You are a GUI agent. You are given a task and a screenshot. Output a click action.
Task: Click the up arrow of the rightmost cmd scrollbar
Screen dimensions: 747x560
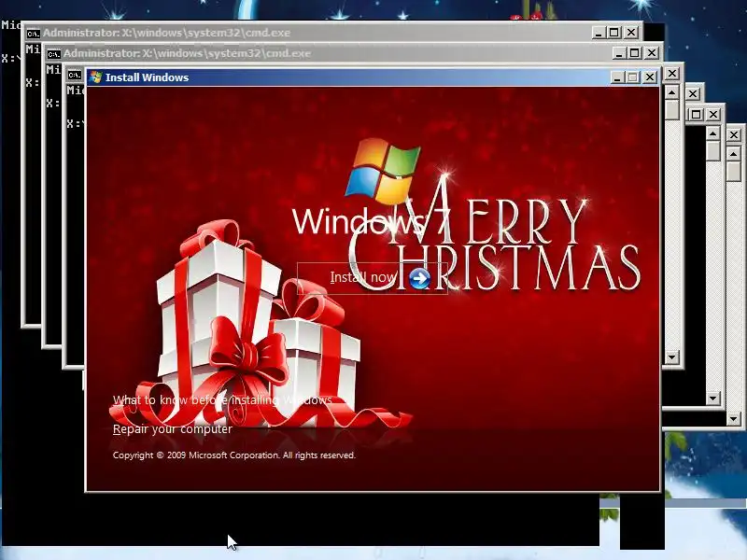pos(734,154)
